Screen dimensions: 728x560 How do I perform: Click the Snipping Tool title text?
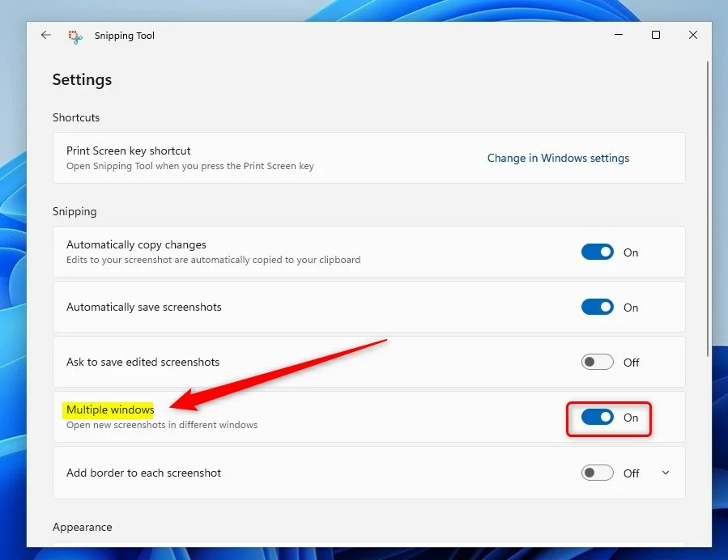[124, 35]
